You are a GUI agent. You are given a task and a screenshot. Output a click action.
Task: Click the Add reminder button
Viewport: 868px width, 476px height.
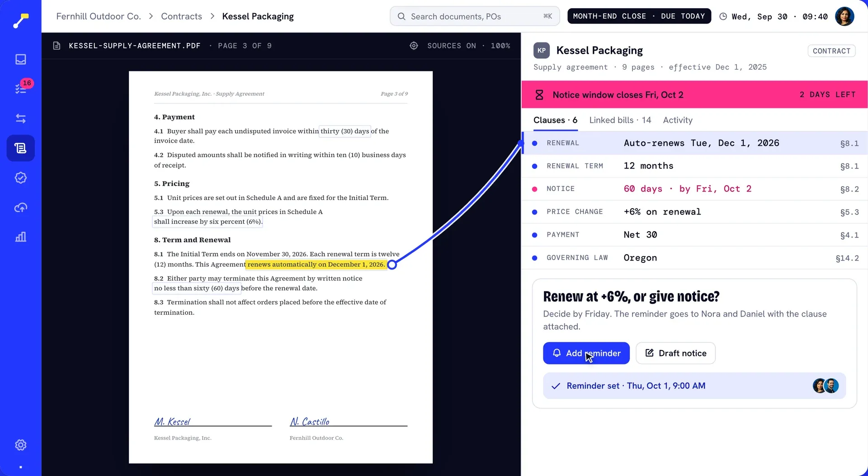[586, 353]
